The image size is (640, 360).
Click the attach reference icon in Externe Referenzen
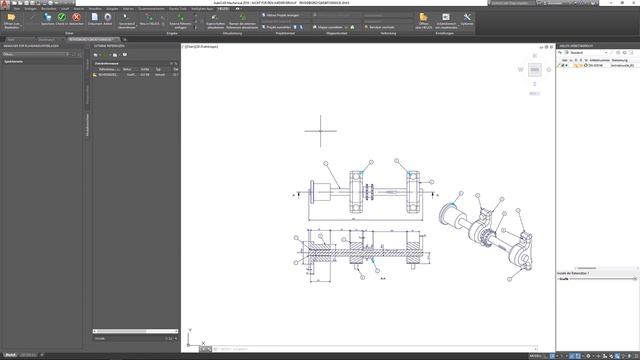click(x=96, y=55)
